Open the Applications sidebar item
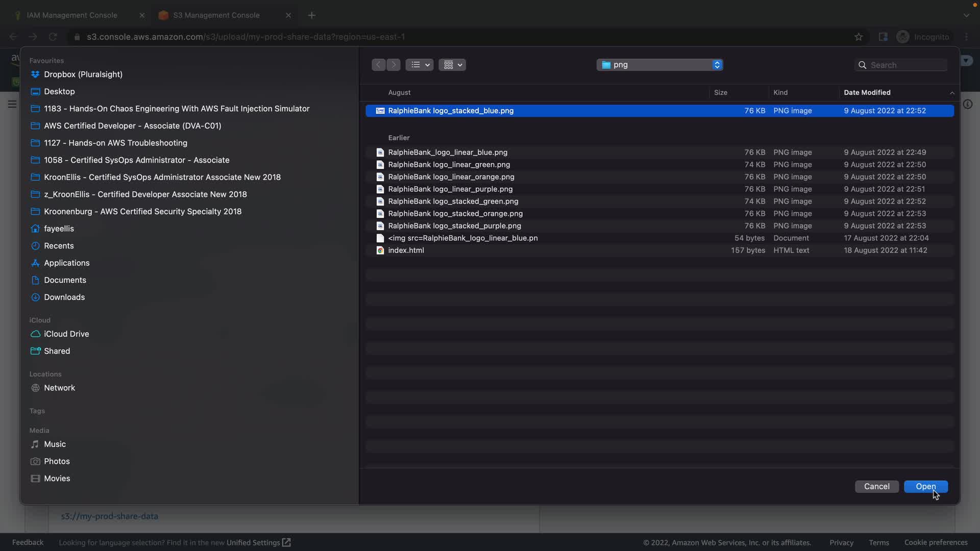Viewport: 980px width, 551px height. 66,263
